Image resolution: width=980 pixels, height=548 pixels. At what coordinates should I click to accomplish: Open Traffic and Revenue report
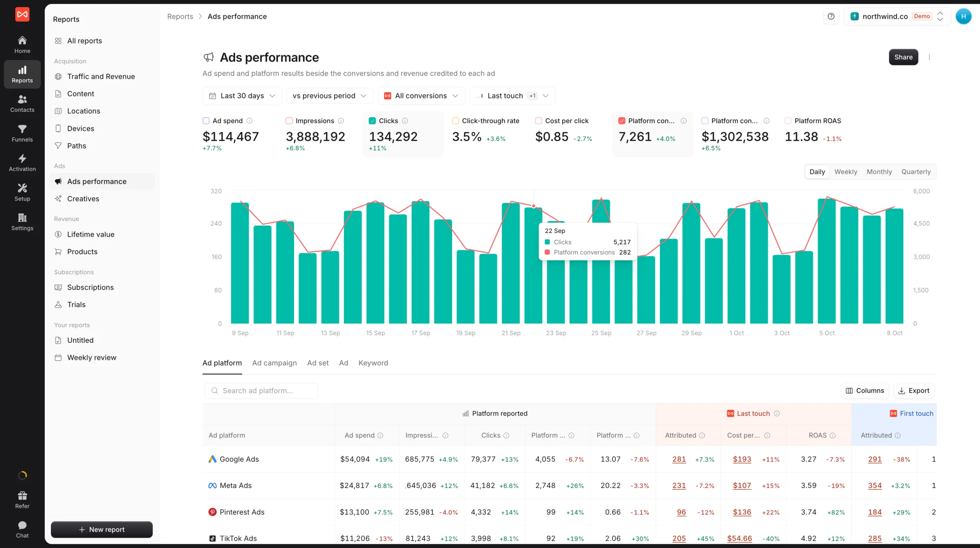(x=102, y=76)
